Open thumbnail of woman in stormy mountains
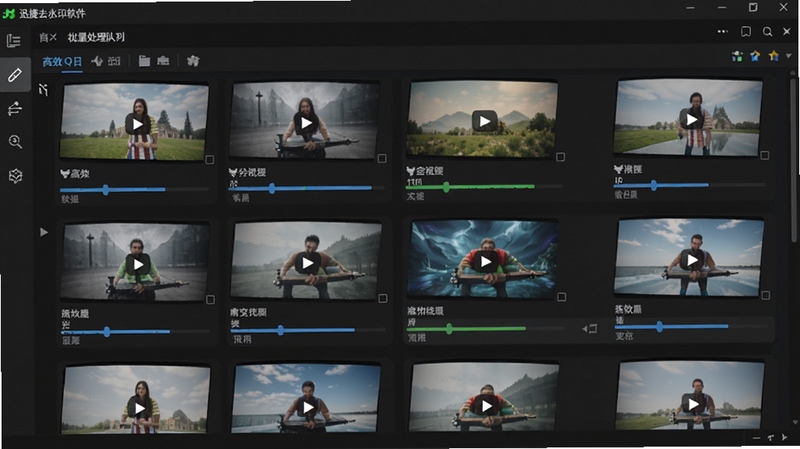 [x=305, y=120]
